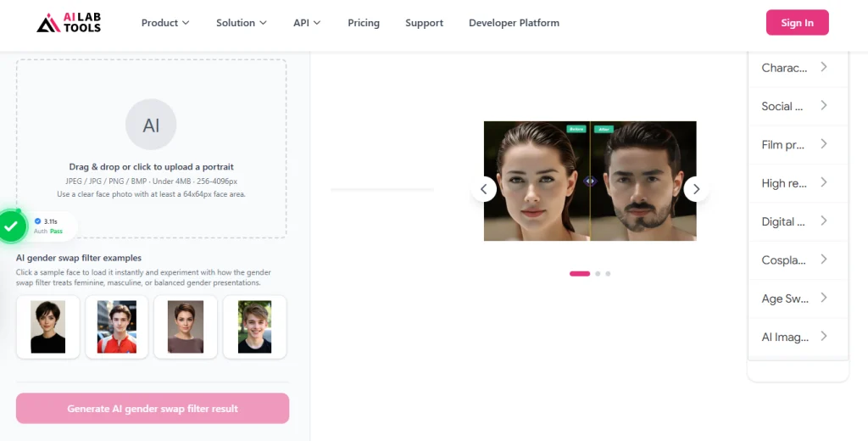This screenshot has height=441, width=868.
Task: Show next carousel image with right arrow
Action: click(x=696, y=189)
